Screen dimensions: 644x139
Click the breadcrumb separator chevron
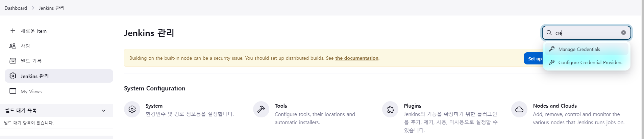33,8
